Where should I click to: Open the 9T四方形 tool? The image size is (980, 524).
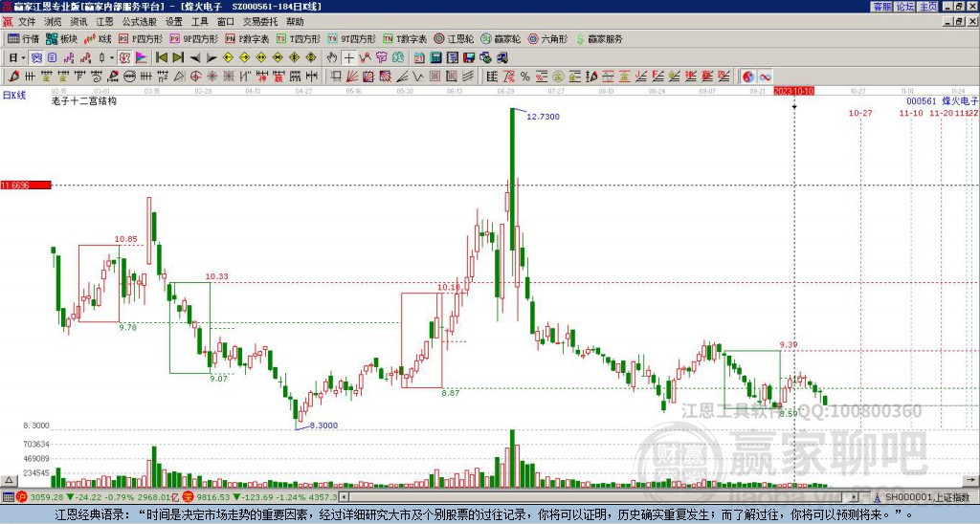click(x=352, y=38)
